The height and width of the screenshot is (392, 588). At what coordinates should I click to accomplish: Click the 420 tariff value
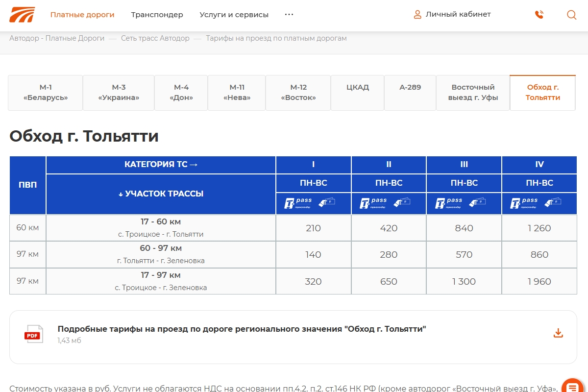(x=389, y=228)
